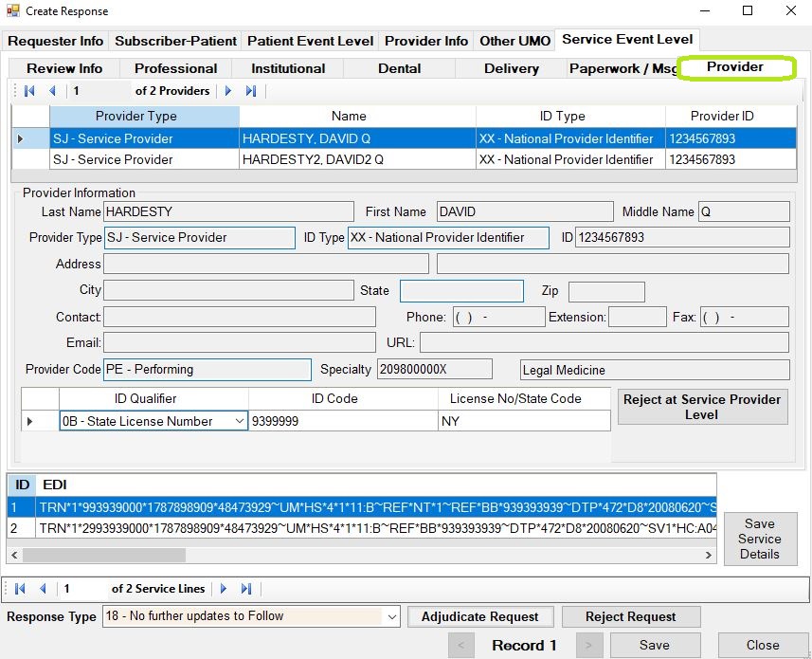Image resolution: width=812 pixels, height=659 pixels.
Task: Click the Last Name field
Action: pyautogui.click(x=229, y=211)
